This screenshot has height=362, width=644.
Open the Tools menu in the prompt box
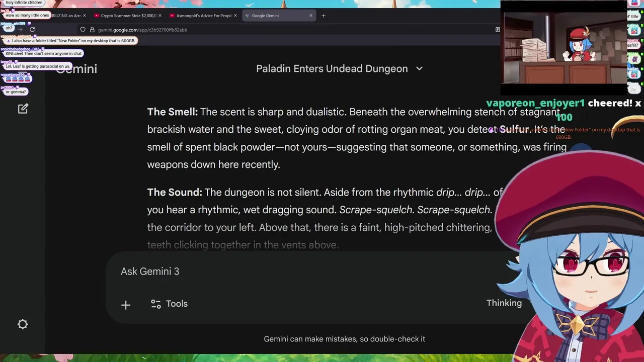169,304
